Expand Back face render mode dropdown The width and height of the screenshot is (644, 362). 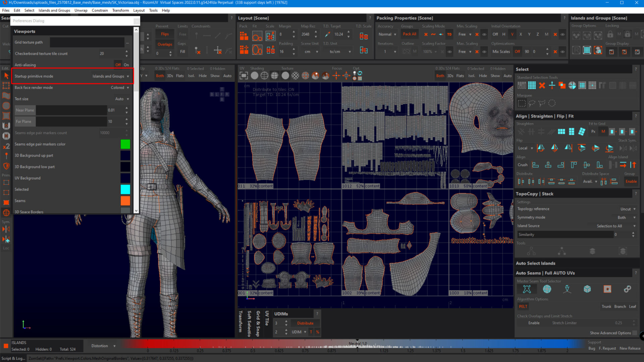[x=120, y=87]
